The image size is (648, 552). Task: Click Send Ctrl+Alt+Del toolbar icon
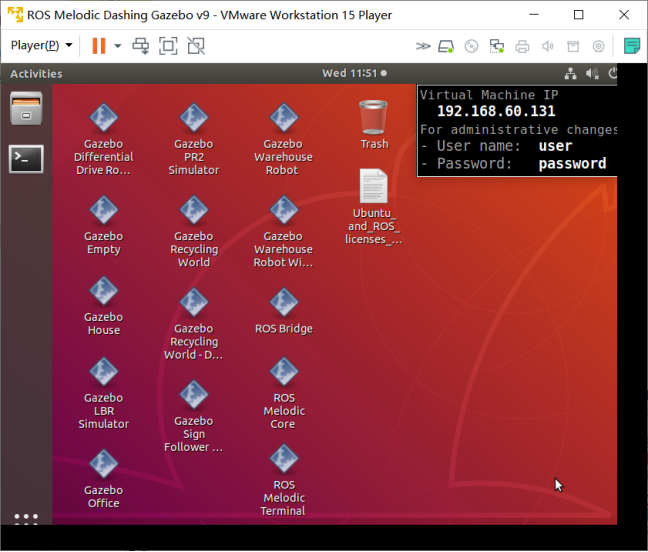tap(141, 46)
